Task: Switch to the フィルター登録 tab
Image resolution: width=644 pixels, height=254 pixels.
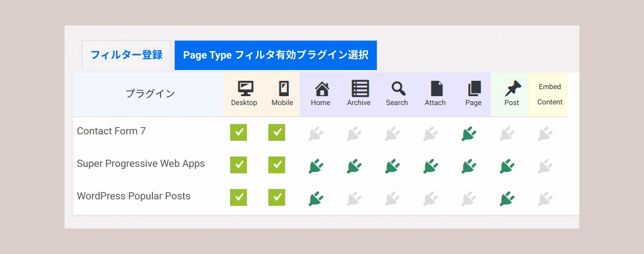Action: click(x=126, y=55)
